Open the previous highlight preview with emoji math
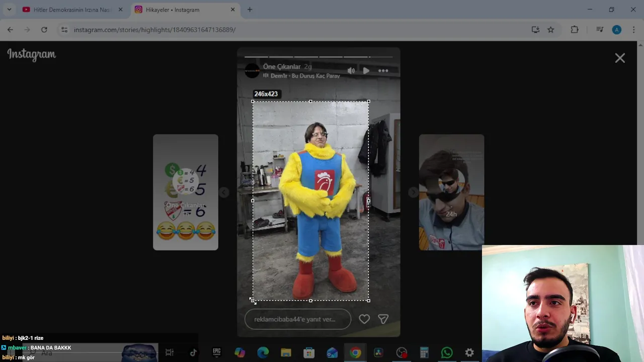The height and width of the screenshot is (362, 644). click(x=186, y=192)
